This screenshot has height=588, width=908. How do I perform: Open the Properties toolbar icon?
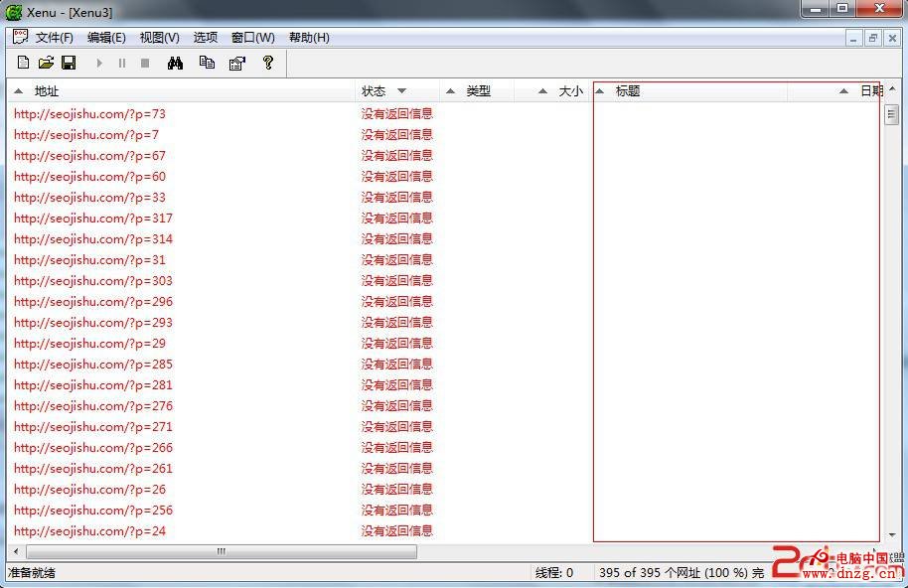click(236, 63)
